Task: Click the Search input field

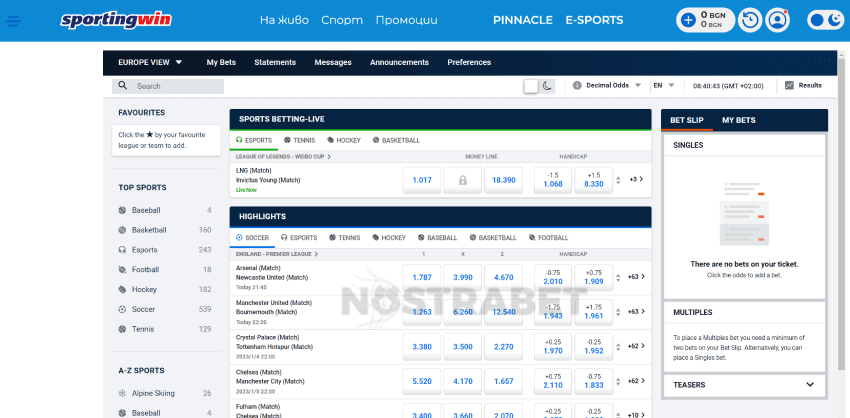Action: (168, 86)
